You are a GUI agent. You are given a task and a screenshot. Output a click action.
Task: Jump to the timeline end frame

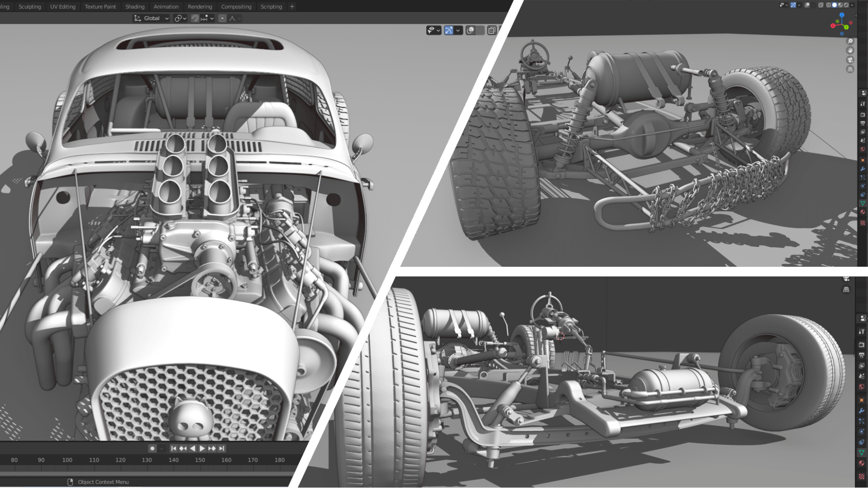tap(222, 449)
